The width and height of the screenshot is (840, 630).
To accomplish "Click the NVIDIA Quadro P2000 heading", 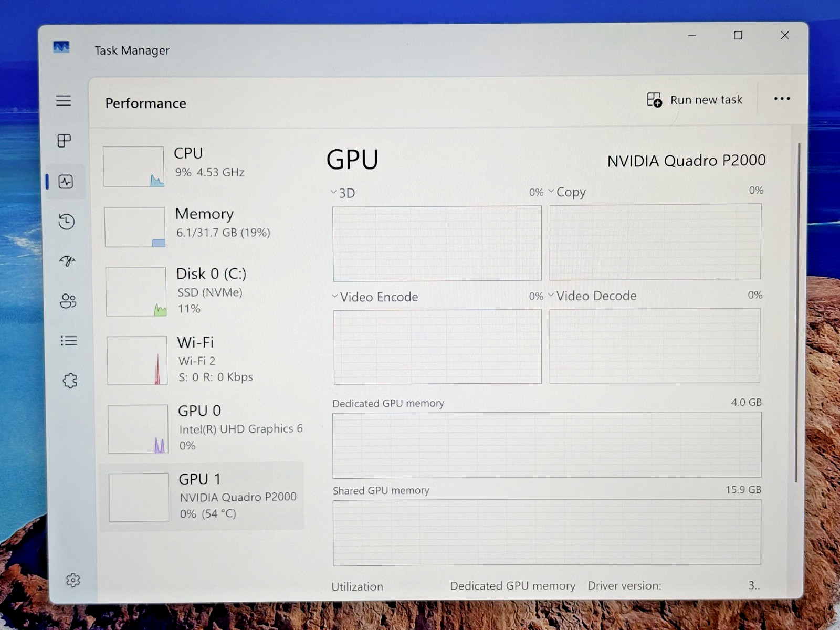I will tap(686, 160).
